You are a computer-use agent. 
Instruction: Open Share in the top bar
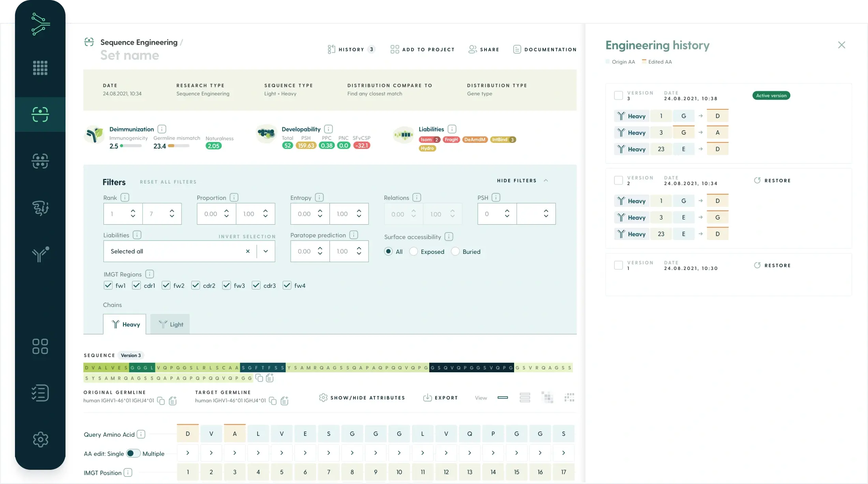(484, 49)
